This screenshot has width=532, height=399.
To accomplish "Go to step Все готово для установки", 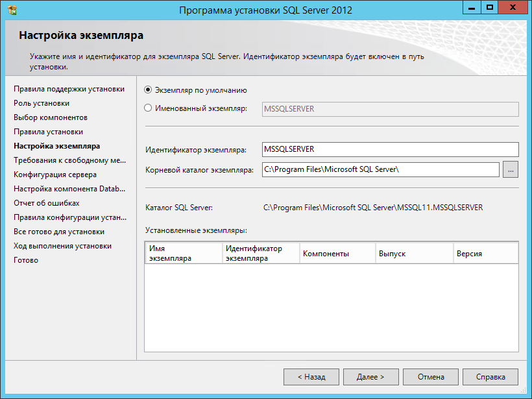I will click(x=59, y=232).
